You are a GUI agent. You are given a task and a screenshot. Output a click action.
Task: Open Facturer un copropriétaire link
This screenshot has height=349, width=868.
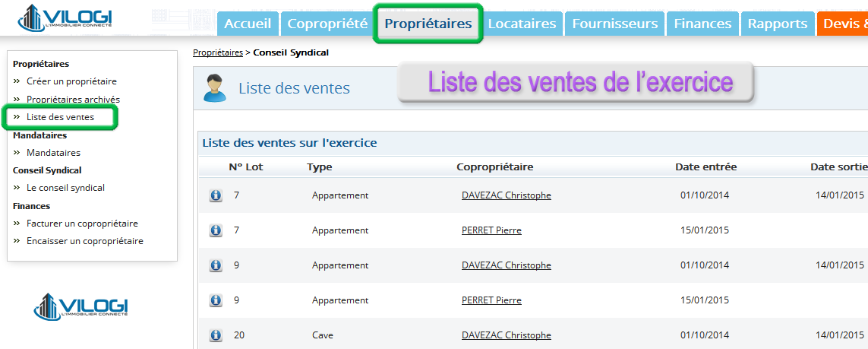pyautogui.click(x=82, y=224)
